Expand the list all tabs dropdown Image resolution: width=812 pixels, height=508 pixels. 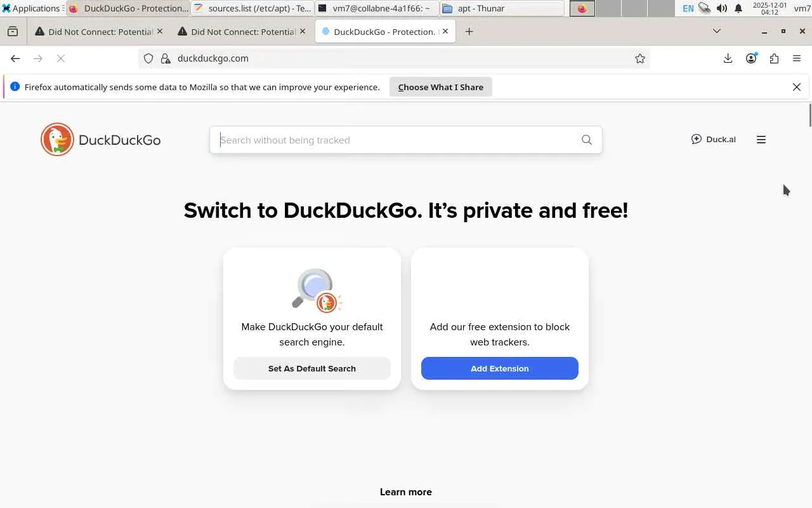717,31
